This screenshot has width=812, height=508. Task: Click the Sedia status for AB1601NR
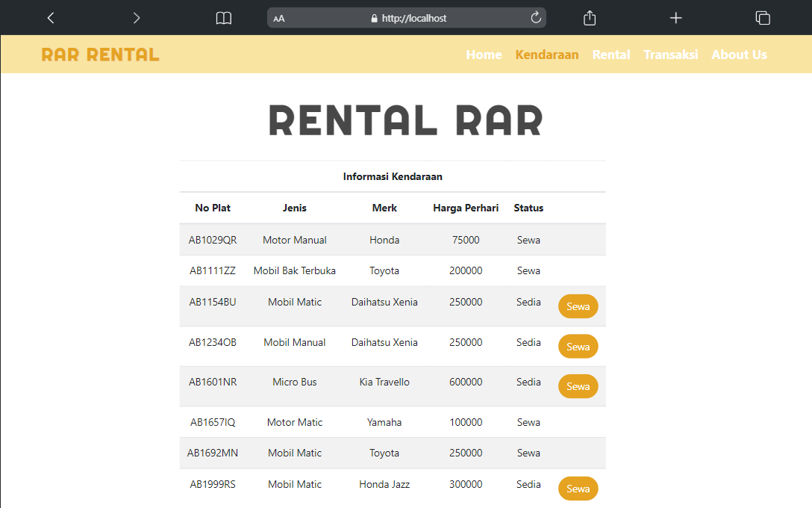point(528,382)
